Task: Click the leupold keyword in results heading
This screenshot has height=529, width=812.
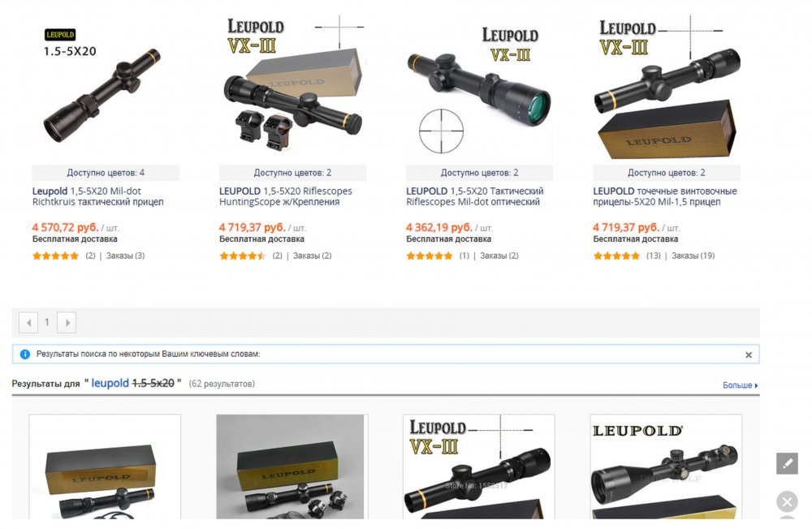Action: [110, 383]
